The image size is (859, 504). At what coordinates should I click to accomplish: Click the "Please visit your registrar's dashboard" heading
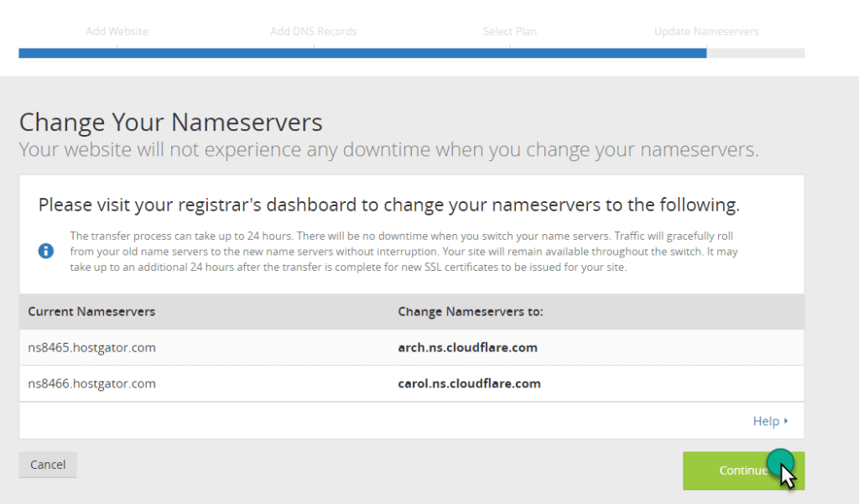[389, 205]
